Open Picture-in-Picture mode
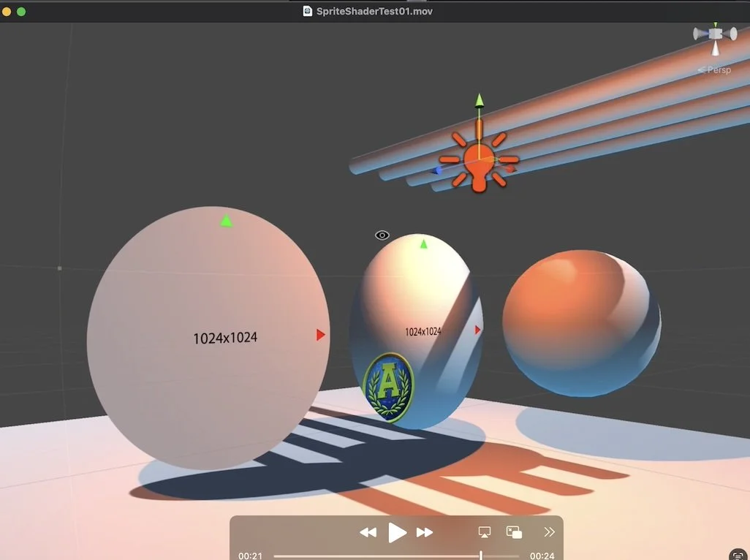Screen dimensions: 750x560 tap(512, 532)
